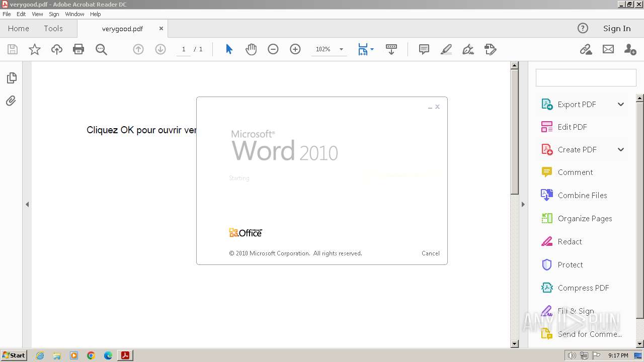Open the Windows Start menu
Viewport: 644px width, 362px height.
pyautogui.click(x=14, y=355)
